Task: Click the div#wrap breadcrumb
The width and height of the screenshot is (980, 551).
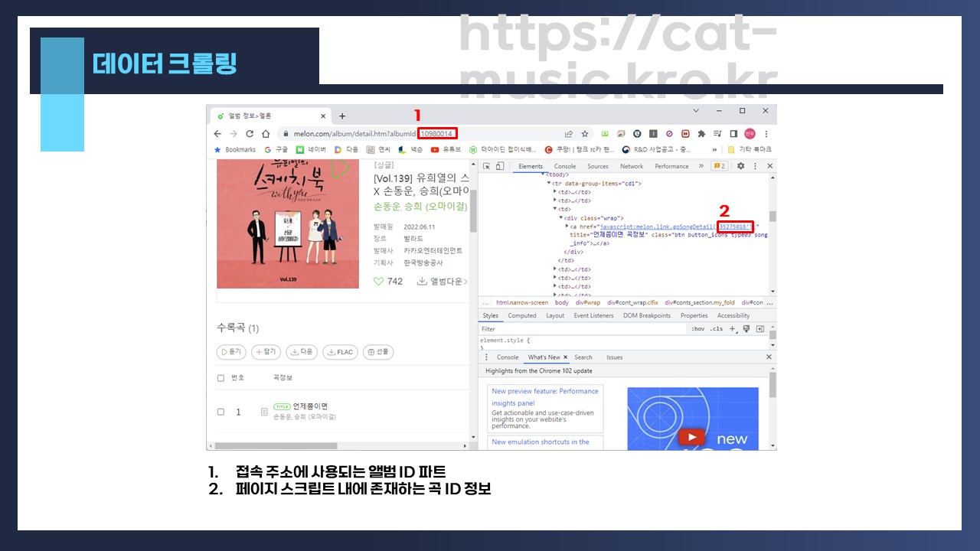Action: point(589,302)
